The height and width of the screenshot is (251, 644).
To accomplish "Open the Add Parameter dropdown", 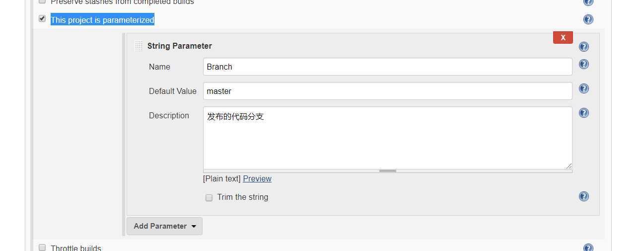I will coord(164,226).
